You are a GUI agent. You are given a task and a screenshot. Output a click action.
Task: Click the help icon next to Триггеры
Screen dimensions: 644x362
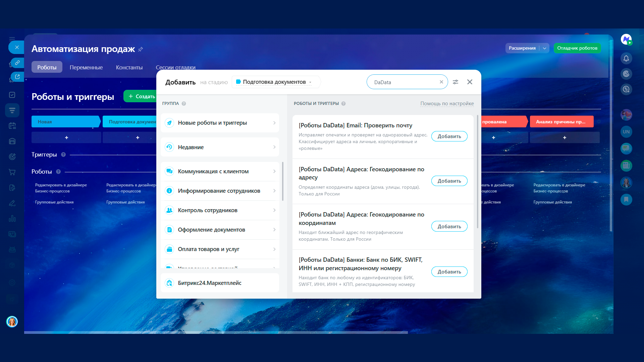63,155
